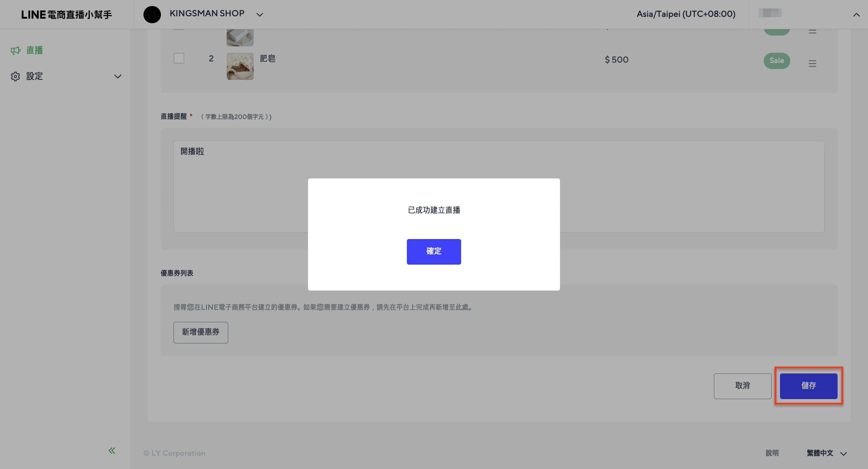
Task: Click the 已成功建立直播 message text
Action: click(x=434, y=210)
